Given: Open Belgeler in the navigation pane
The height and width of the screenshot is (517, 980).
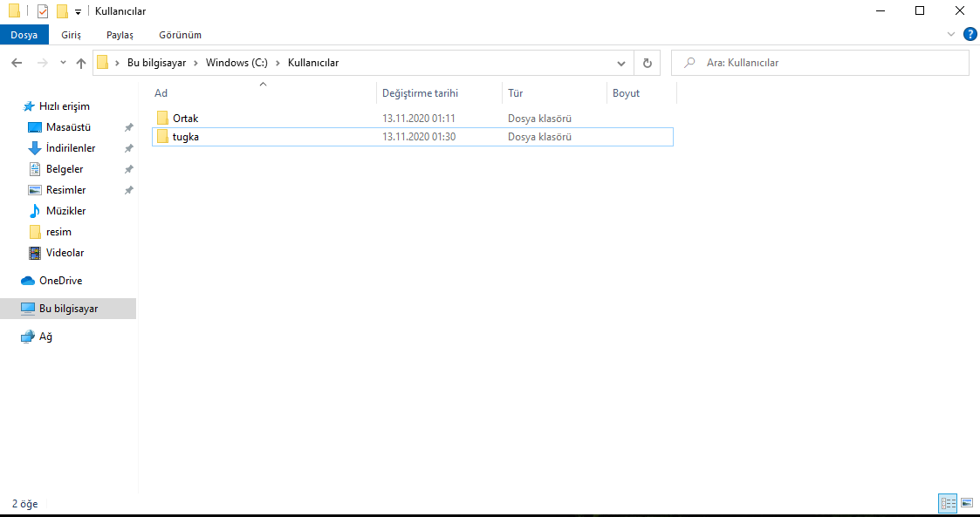Looking at the screenshot, I should (x=65, y=169).
